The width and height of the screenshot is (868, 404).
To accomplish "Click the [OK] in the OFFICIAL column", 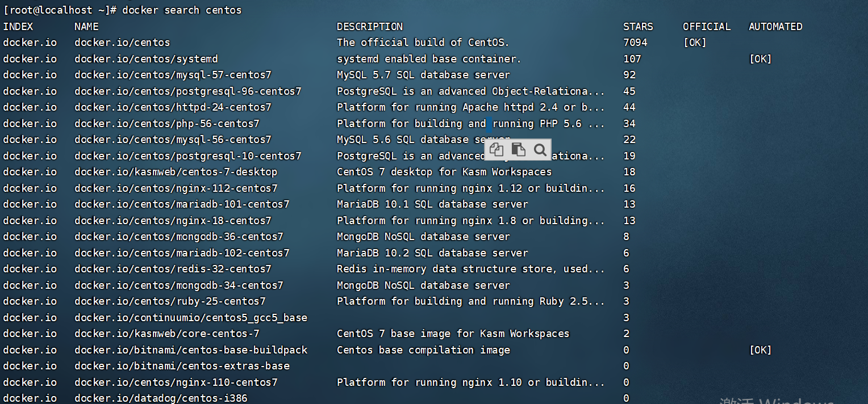I will (695, 43).
